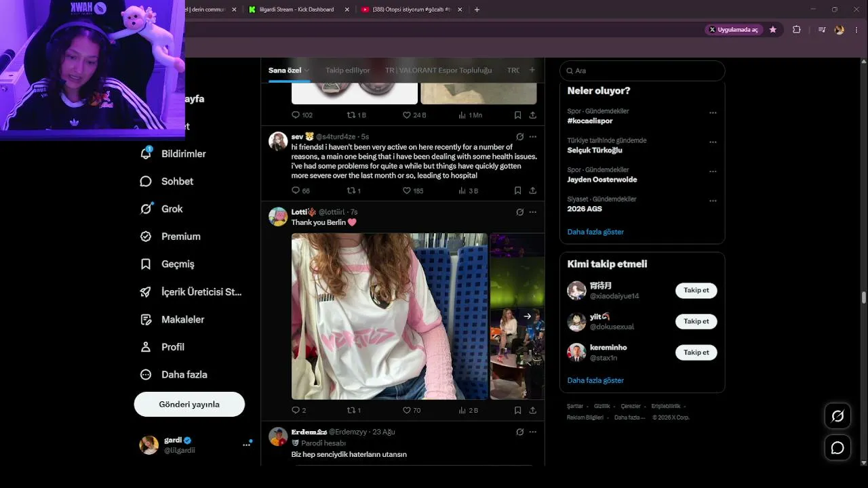Screen dimensions: 868x488
Task: Ask Grok about Lotti's tweet
Action: click(520, 212)
